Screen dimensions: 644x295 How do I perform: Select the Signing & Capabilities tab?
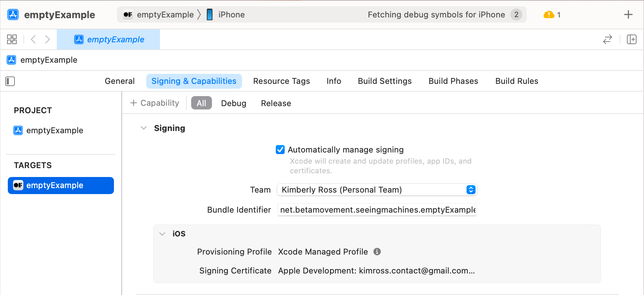click(194, 81)
